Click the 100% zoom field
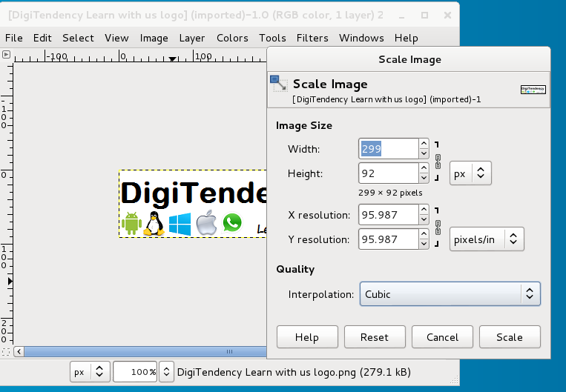566x392 pixels. (x=135, y=372)
